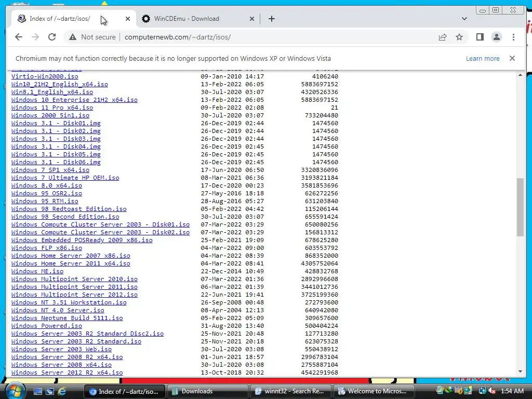Viewport: 532px width, 399px height.
Task: Download Windows 10 Enterprise 21H2 x64.iso
Action: pos(75,100)
